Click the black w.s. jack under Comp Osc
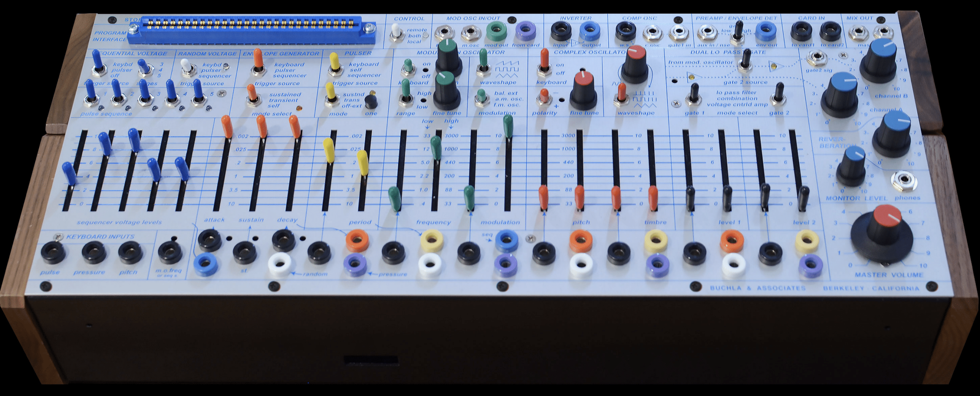This screenshot has height=396, width=980. pyautogui.click(x=626, y=31)
